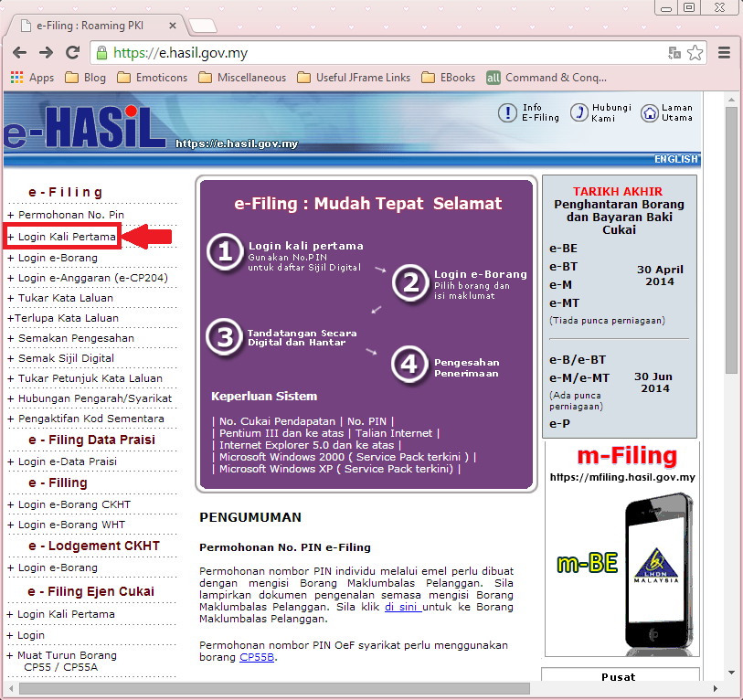Go back with the browser back arrow
743x700 pixels.
(19, 53)
